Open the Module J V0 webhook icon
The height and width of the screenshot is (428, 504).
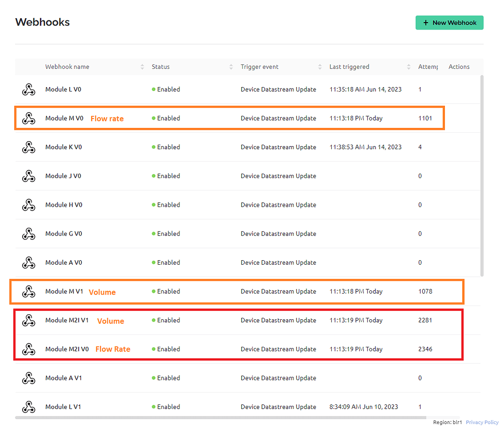(x=29, y=176)
